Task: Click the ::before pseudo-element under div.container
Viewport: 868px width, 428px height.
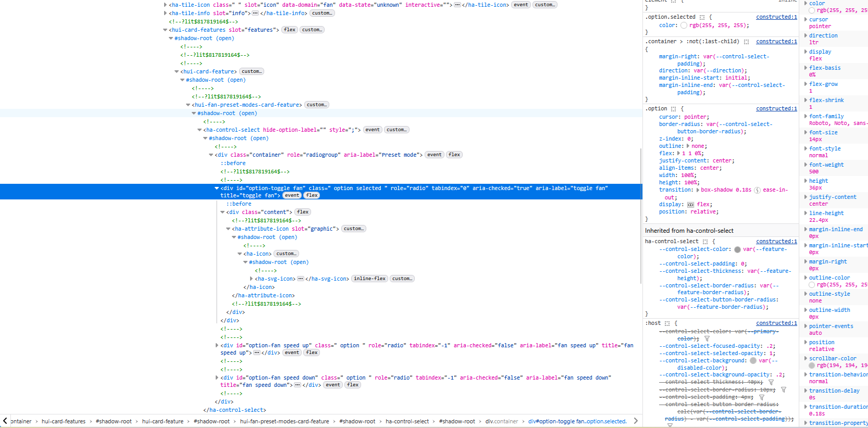Action: [233, 163]
